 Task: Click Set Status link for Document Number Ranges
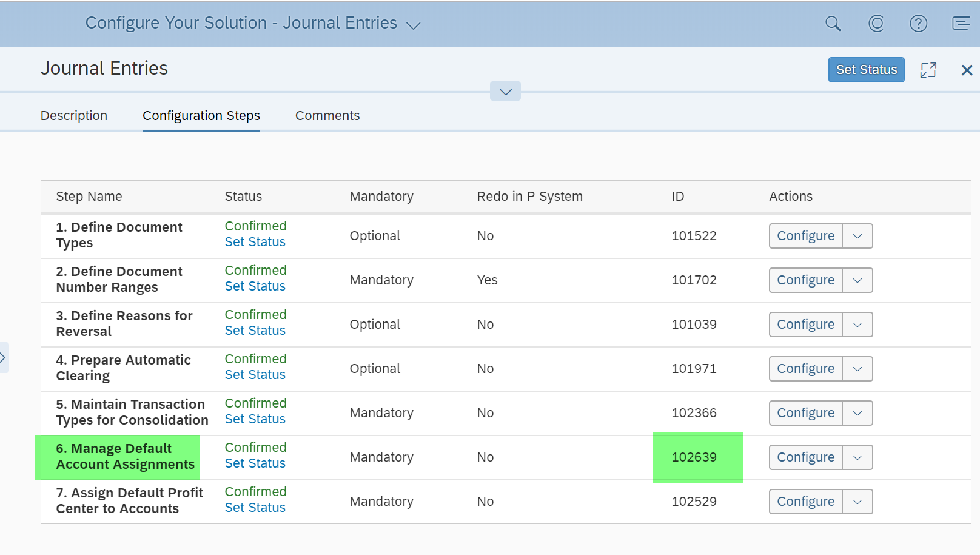coord(255,286)
